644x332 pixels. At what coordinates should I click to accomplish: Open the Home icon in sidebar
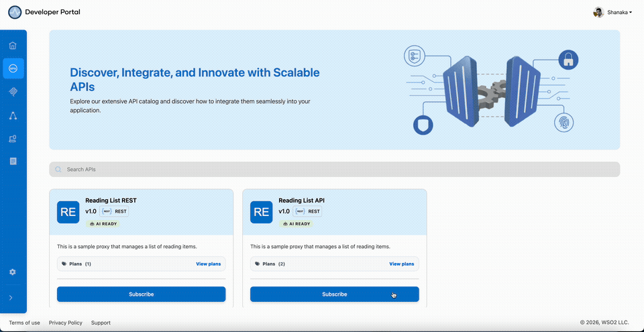[x=13, y=45]
